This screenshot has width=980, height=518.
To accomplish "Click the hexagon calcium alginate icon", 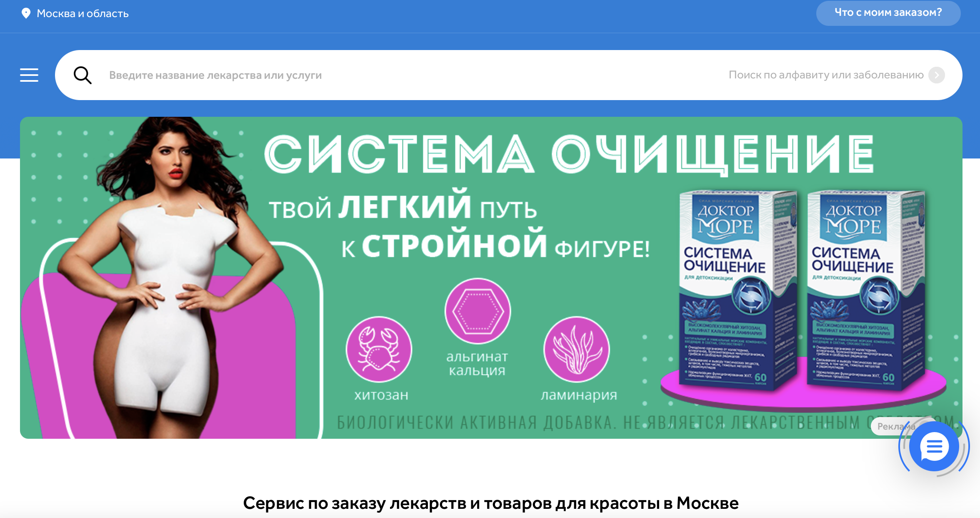I will click(477, 311).
